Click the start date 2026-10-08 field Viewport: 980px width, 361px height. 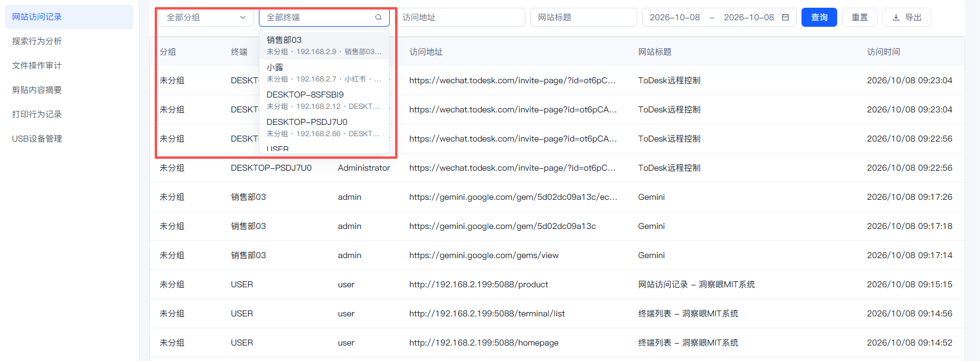click(x=675, y=17)
